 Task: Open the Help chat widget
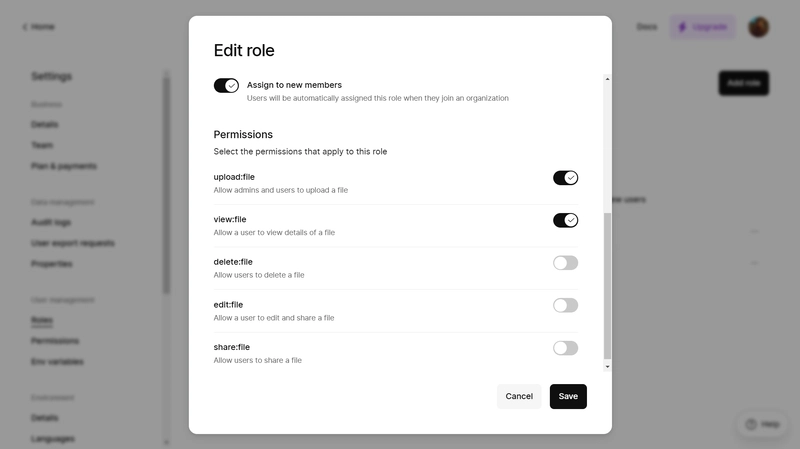[762, 424]
